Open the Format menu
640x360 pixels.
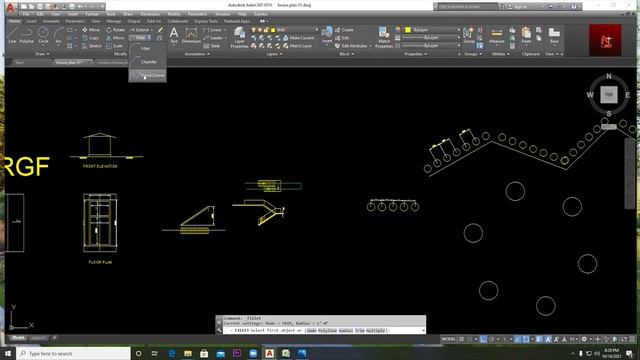point(91,14)
